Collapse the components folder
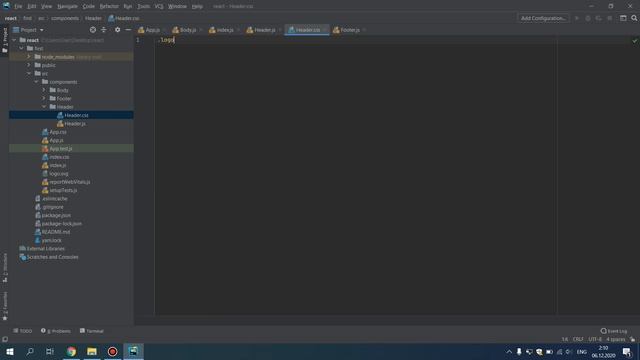640x360 pixels. (36, 82)
